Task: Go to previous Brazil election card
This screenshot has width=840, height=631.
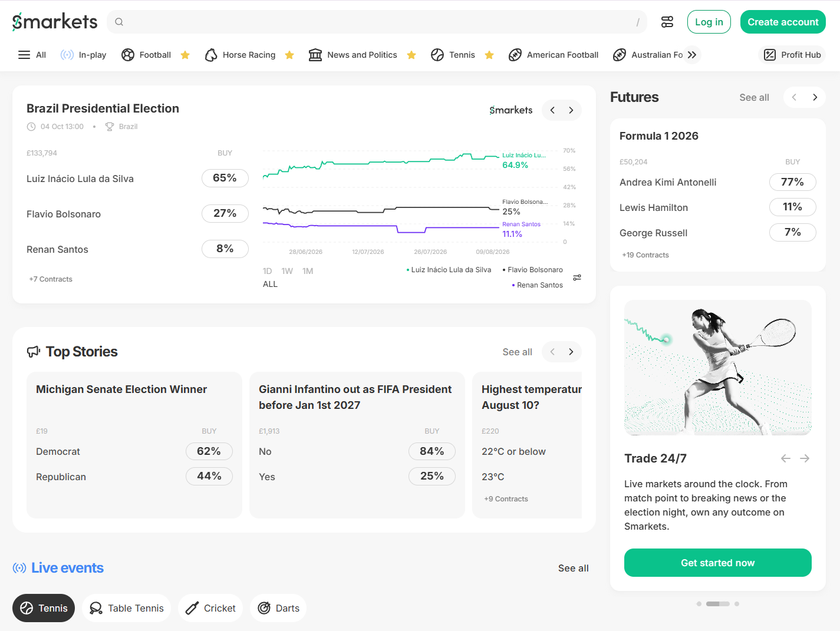Action: [x=552, y=110]
